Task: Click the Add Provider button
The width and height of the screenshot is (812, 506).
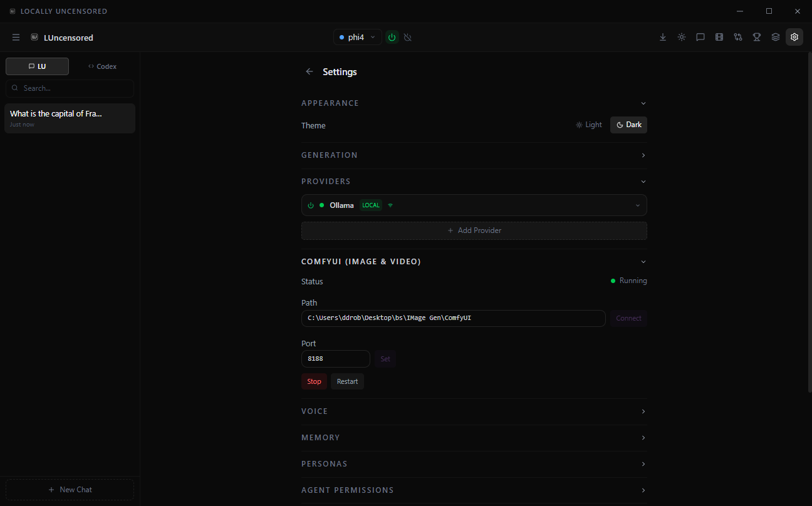Action: point(474,230)
